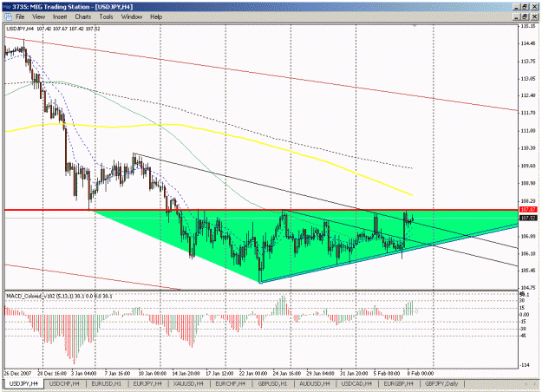
Task: Restore down the main application window
Action: 525,7
